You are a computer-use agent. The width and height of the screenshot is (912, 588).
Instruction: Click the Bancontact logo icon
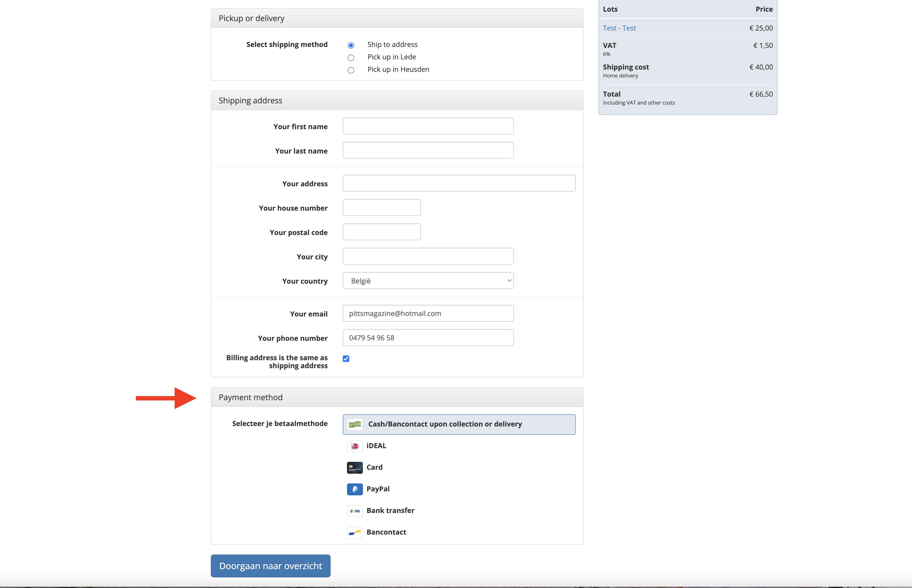click(354, 532)
